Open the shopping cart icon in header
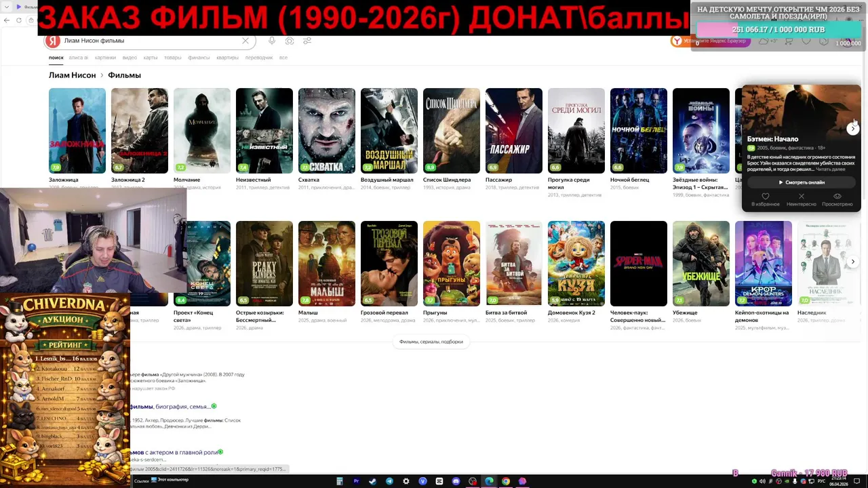The width and height of the screenshot is (868, 488). (789, 41)
